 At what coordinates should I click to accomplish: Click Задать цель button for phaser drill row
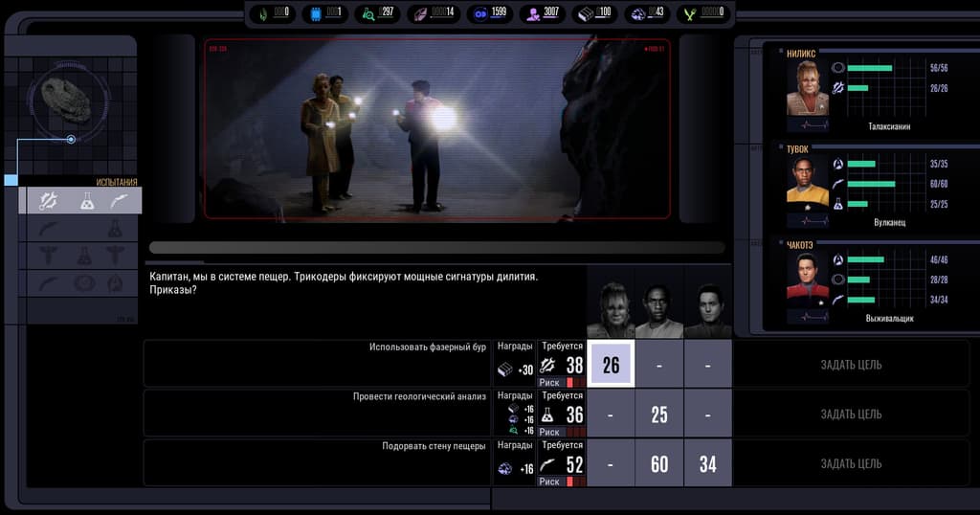coord(851,365)
